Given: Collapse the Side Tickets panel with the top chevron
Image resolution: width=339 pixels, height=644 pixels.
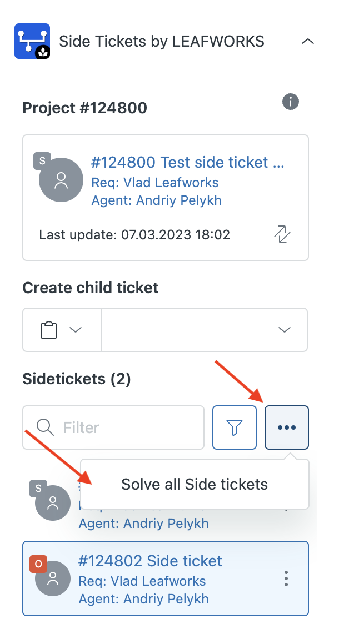Looking at the screenshot, I should (308, 41).
